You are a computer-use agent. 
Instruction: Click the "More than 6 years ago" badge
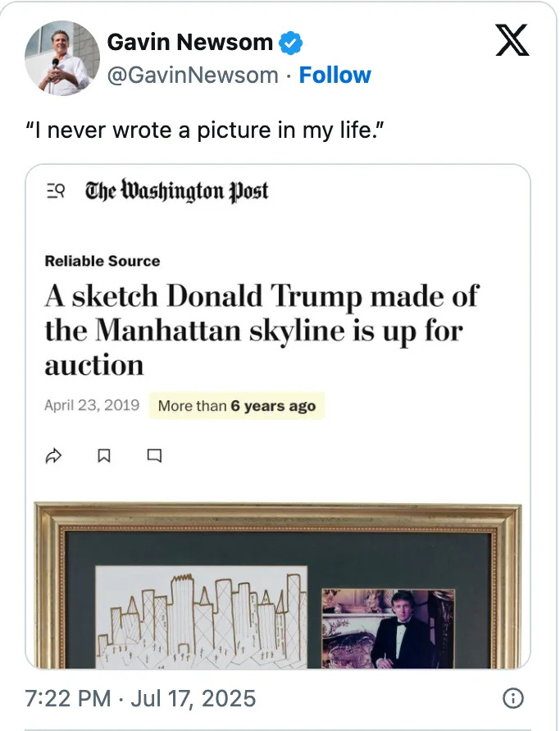236,406
